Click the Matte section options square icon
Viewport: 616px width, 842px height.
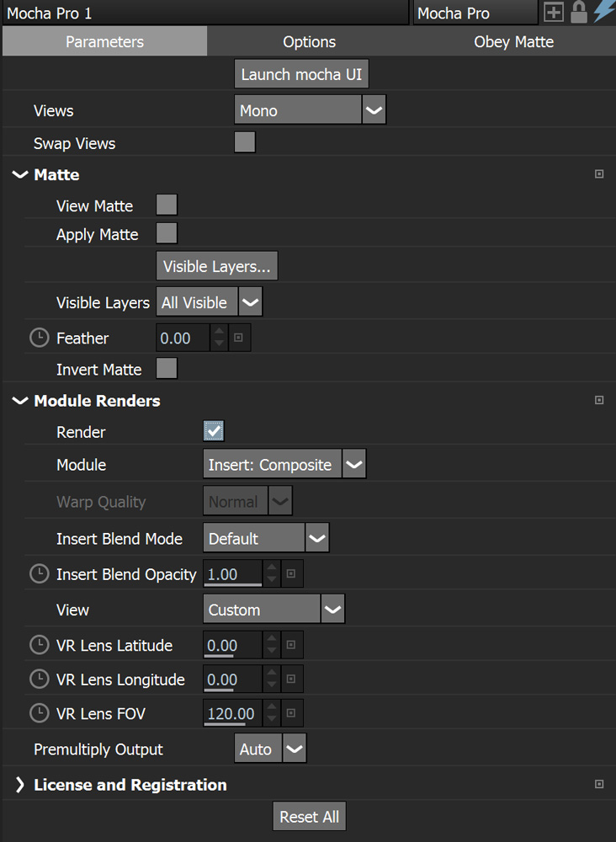(599, 174)
